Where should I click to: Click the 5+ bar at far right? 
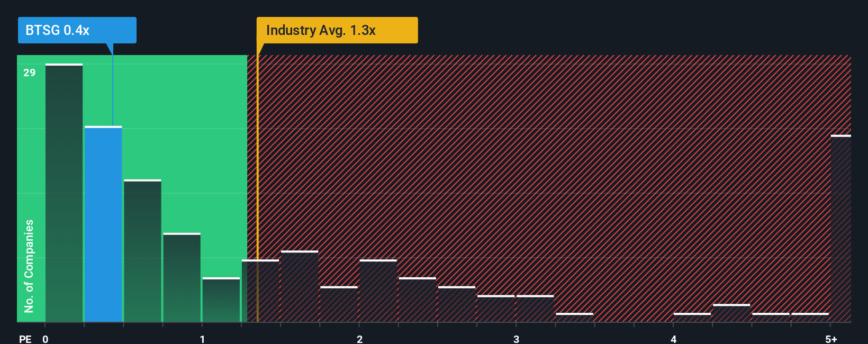(x=841, y=229)
